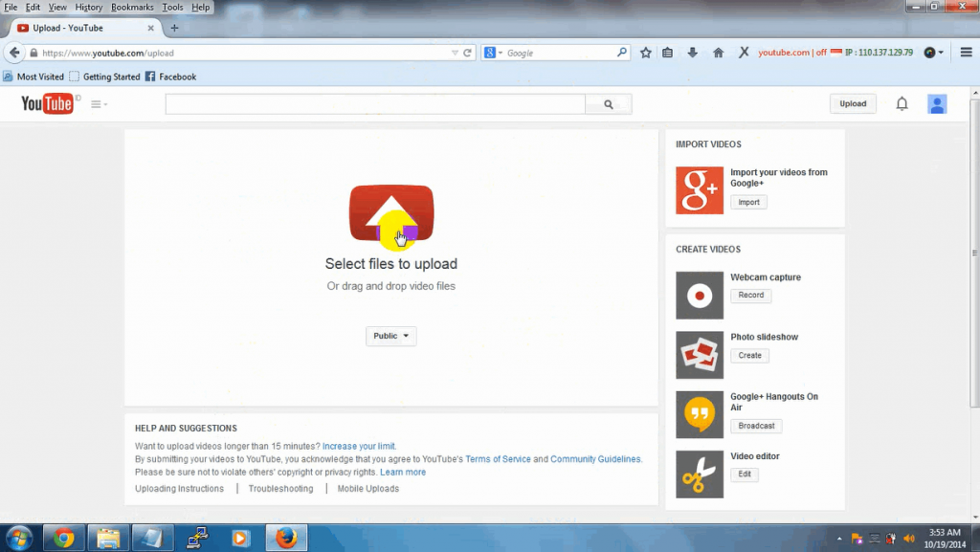Screen dimensions: 980x552
Task: Open the Public privacy dropdown
Action: tap(390, 336)
